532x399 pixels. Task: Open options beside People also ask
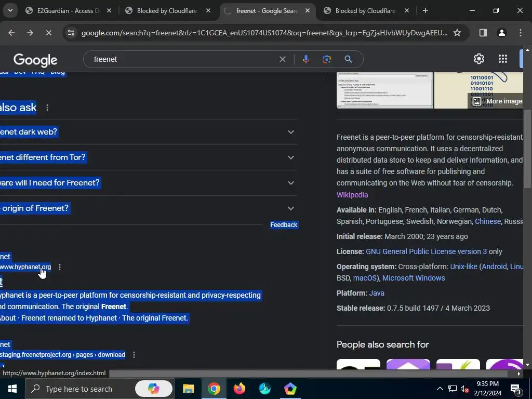(x=47, y=108)
